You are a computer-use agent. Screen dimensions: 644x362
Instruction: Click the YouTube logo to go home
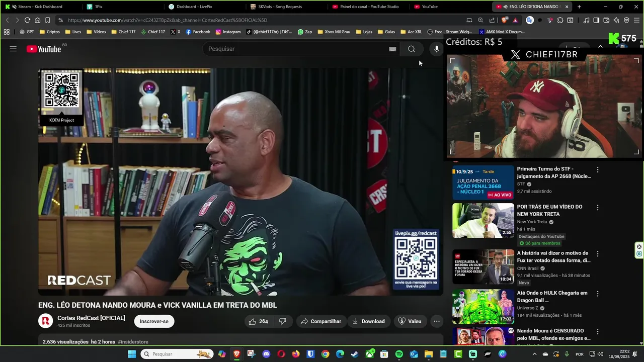44,49
